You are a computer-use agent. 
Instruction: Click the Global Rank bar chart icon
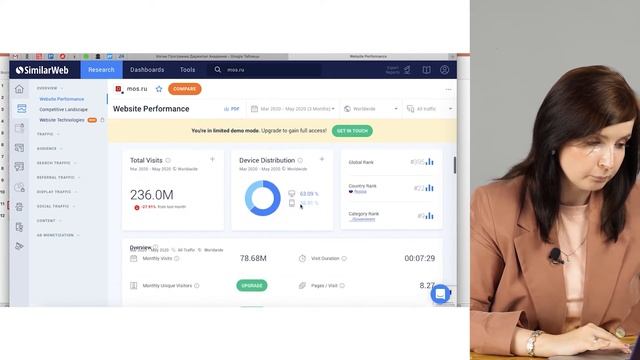[x=429, y=162]
